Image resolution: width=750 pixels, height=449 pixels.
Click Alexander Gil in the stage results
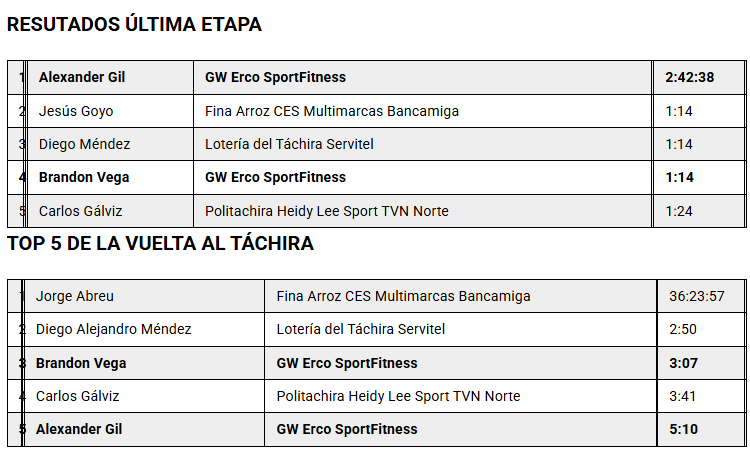point(82,77)
